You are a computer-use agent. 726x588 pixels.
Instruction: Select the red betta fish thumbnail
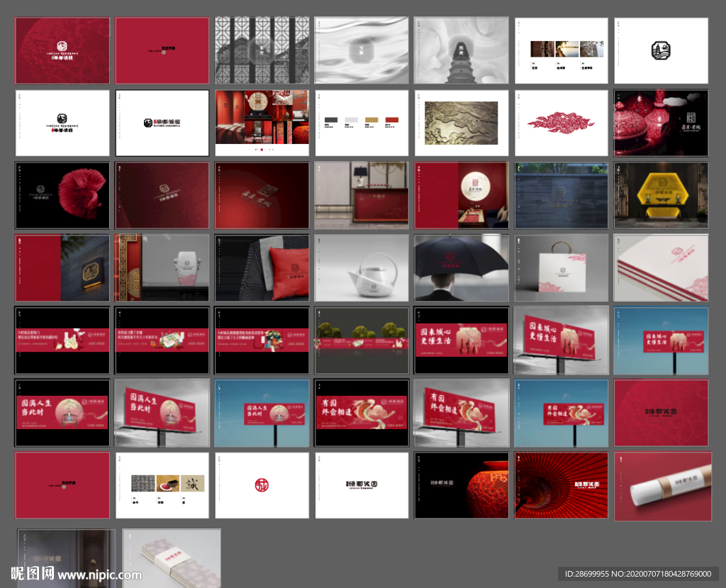(x=62, y=195)
